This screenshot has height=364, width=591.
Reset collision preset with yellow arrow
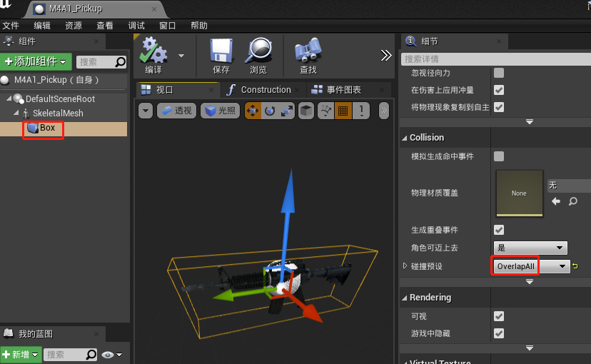pyautogui.click(x=575, y=266)
